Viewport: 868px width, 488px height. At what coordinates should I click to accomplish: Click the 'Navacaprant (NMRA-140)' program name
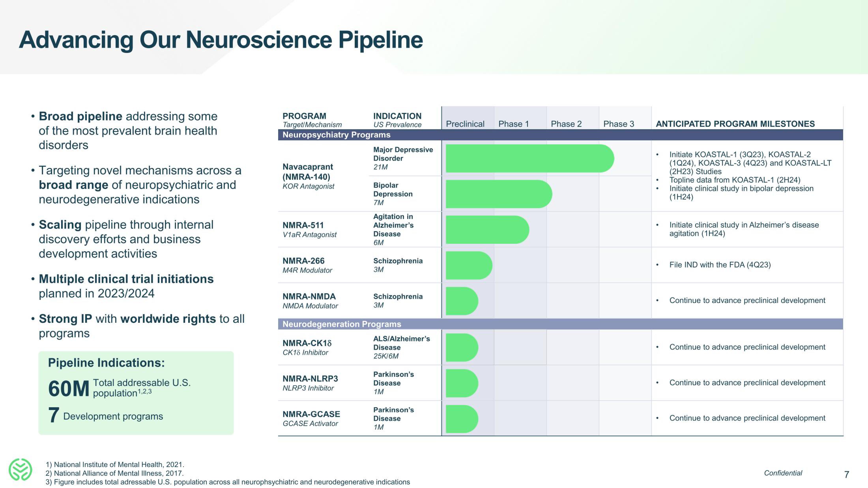[x=308, y=172]
